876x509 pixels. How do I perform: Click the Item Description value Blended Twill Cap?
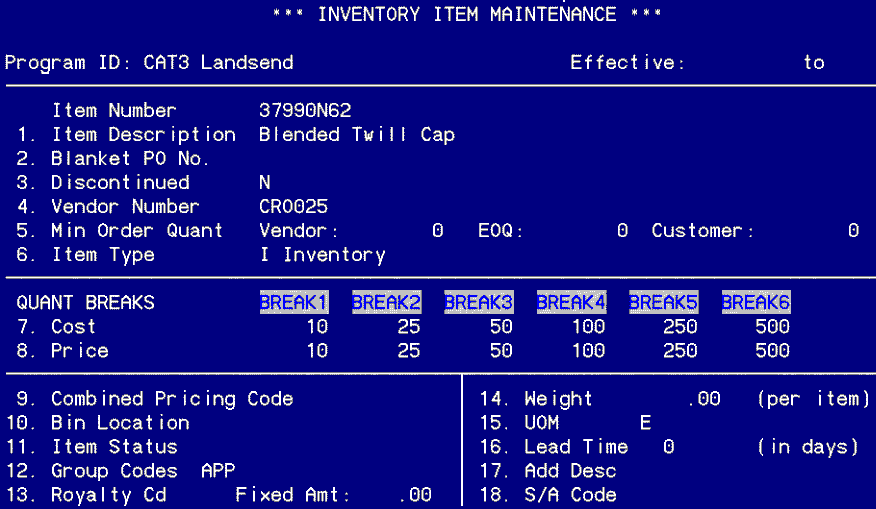click(x=356, y=134)
